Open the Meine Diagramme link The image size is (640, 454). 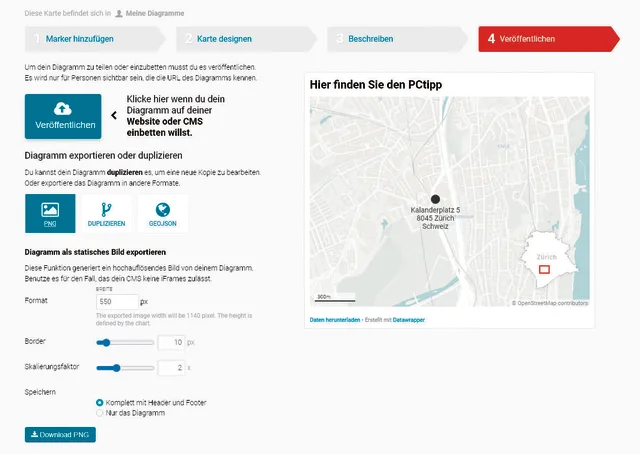pyautogui.click(x=155, y=15)
